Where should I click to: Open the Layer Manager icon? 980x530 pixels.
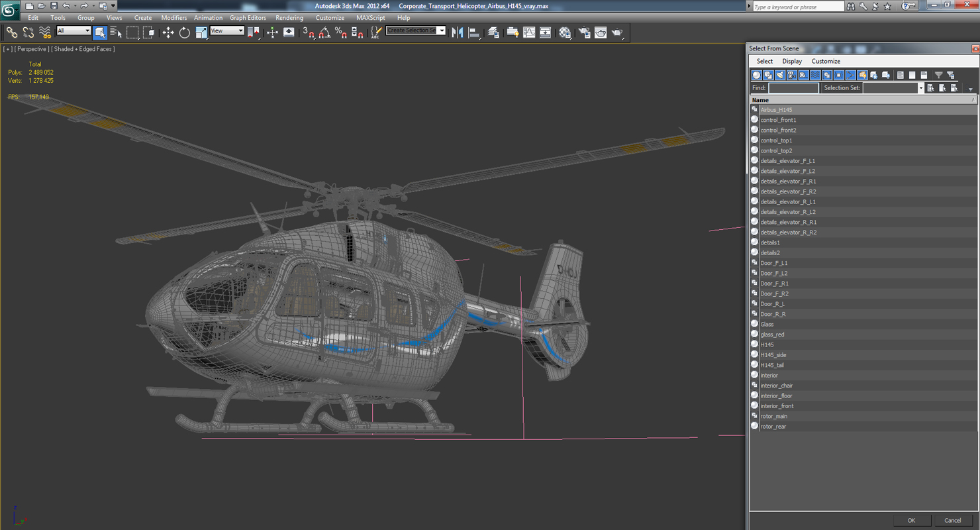(493, 32)
